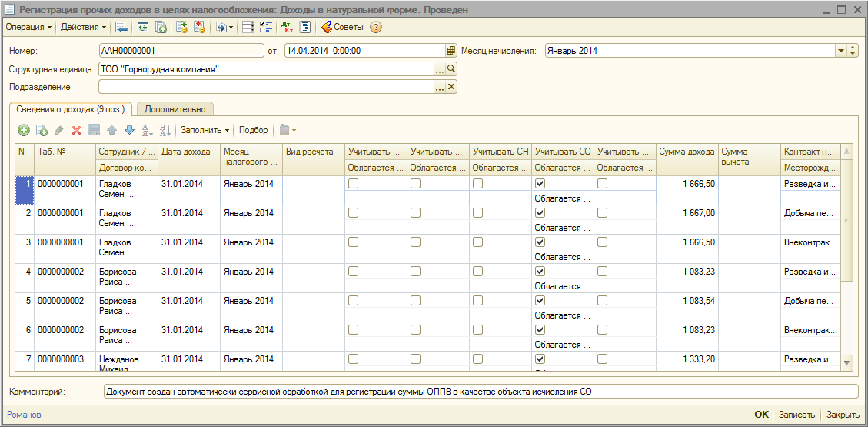Viewport: 868px width, 427px height.
Task: Expand Месяц начисления dropdown
Action: (x=840, y=51)
